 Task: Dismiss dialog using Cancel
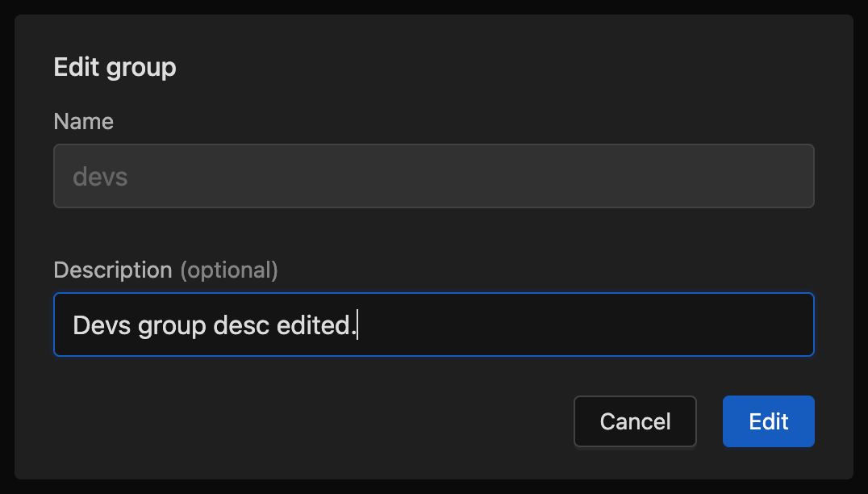[635, 421]
